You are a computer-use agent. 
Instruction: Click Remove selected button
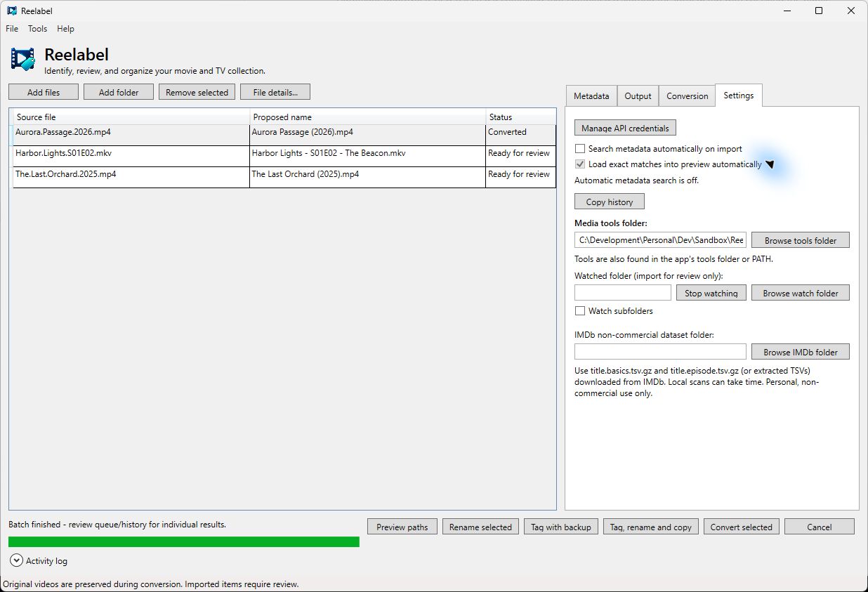coord(197,92)
